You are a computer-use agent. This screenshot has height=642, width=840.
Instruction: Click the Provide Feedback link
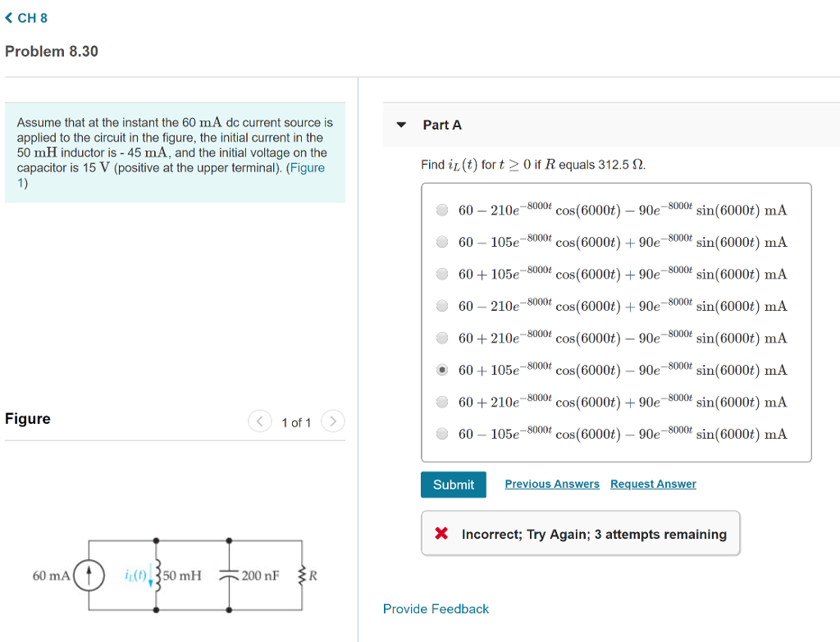tap(436, 609)
